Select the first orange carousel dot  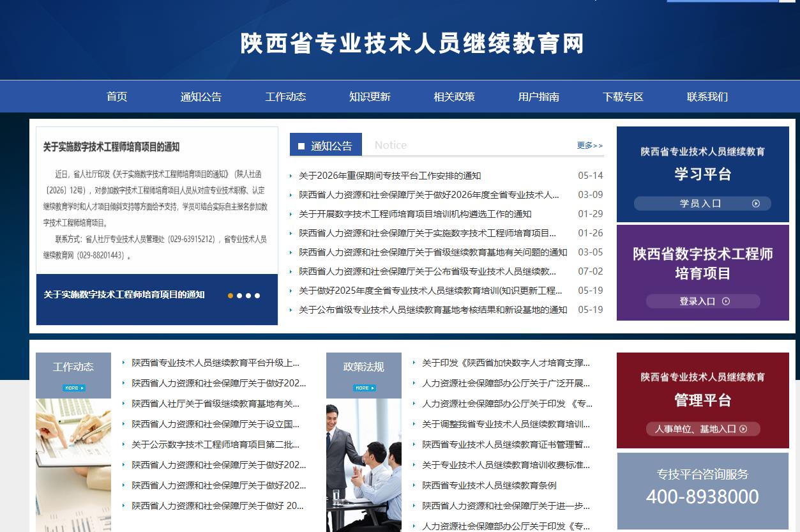tap(230, 296)
